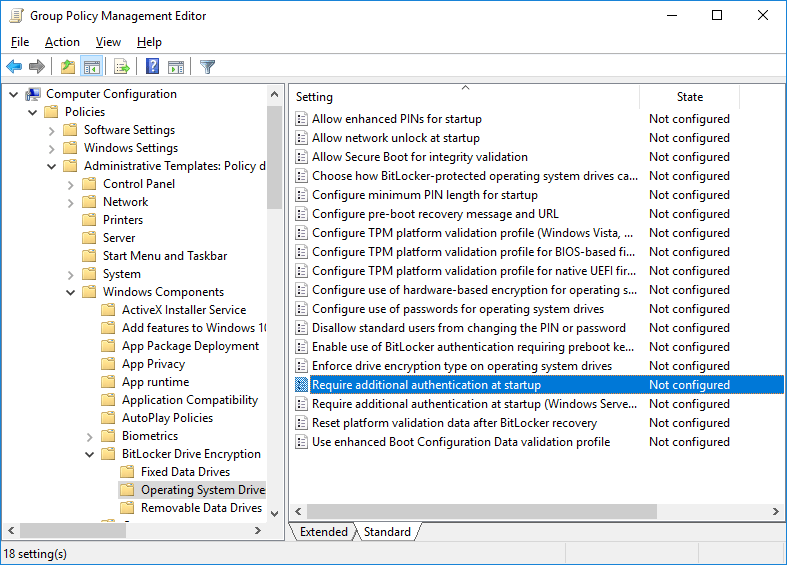Open the File menu
Viewport: 787px width, 565px height.
[x=20, y=42]
